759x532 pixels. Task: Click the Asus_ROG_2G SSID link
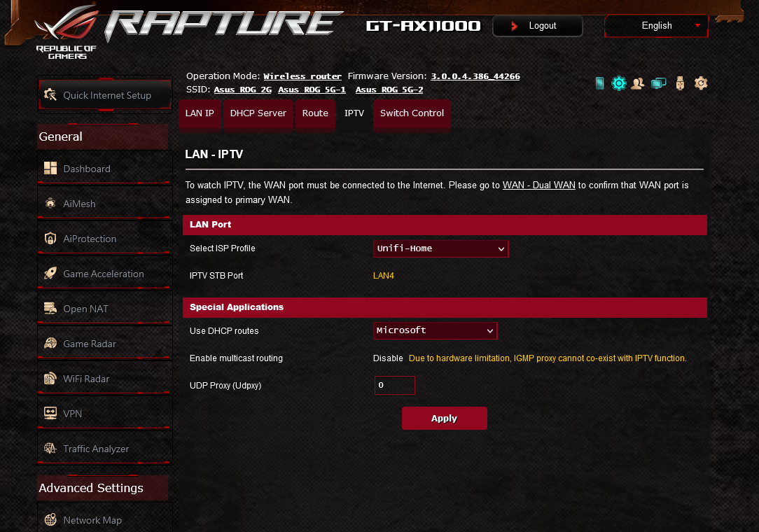(x=242, y=90)
